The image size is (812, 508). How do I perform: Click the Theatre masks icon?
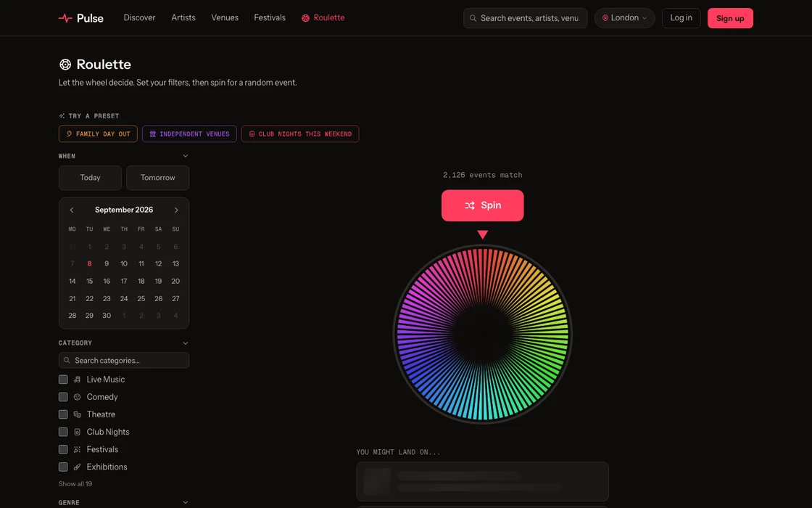tap(77, 414)
